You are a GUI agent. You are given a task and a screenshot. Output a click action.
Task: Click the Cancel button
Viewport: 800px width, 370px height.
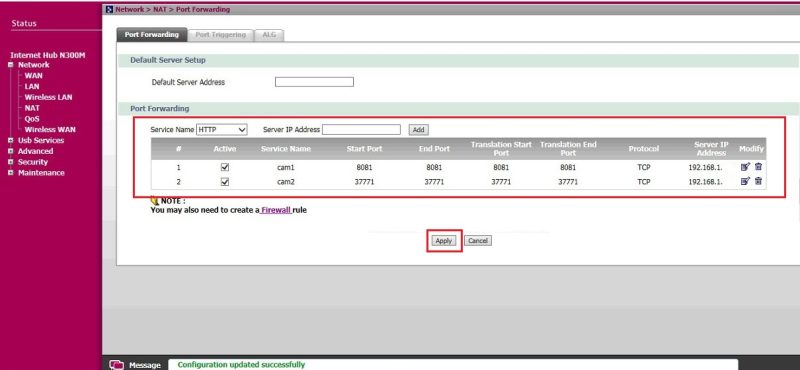[478, 241]
